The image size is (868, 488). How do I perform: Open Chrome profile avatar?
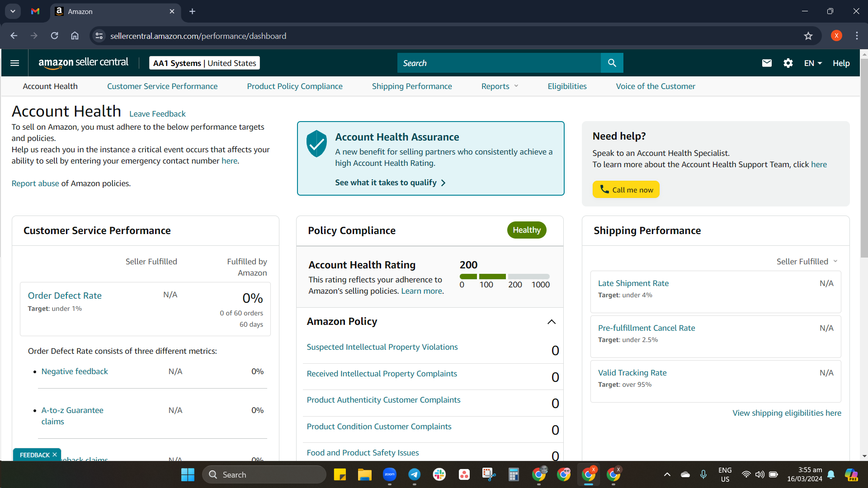836,36
